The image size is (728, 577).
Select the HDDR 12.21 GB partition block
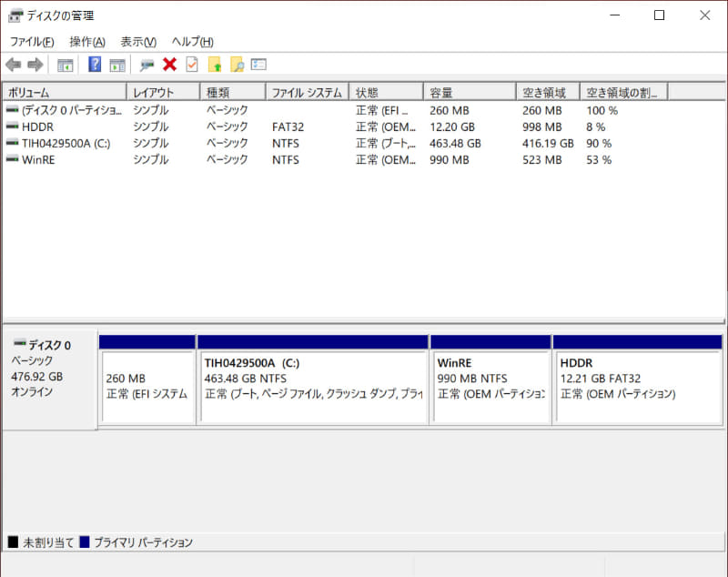[x=638, y=380]
